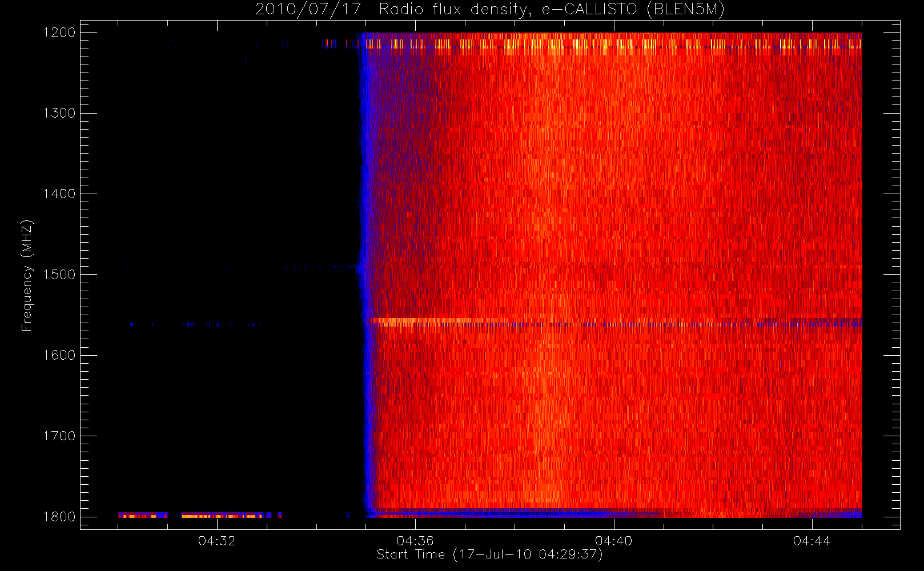924x571 pixels.
Task: Select the 1500 frequency tick label
Action: coord(59,274)
